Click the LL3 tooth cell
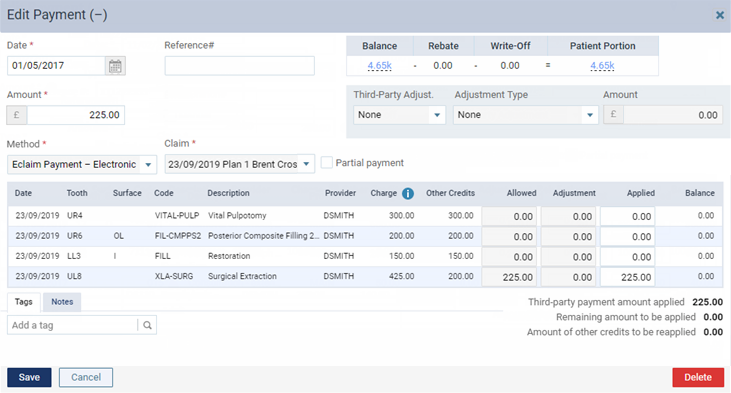Screen dimensions: 731x393 click(x=74, y=256)
